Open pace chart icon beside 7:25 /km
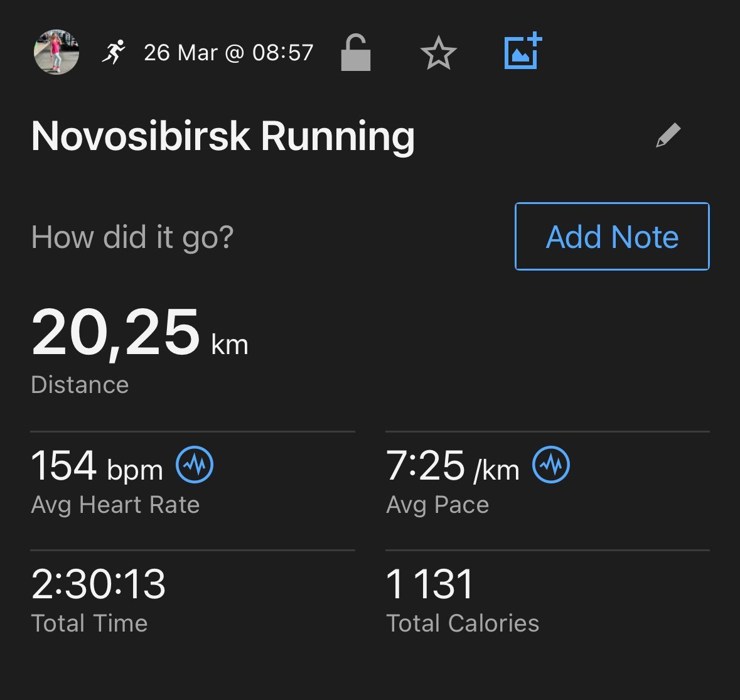 point(550,465)
